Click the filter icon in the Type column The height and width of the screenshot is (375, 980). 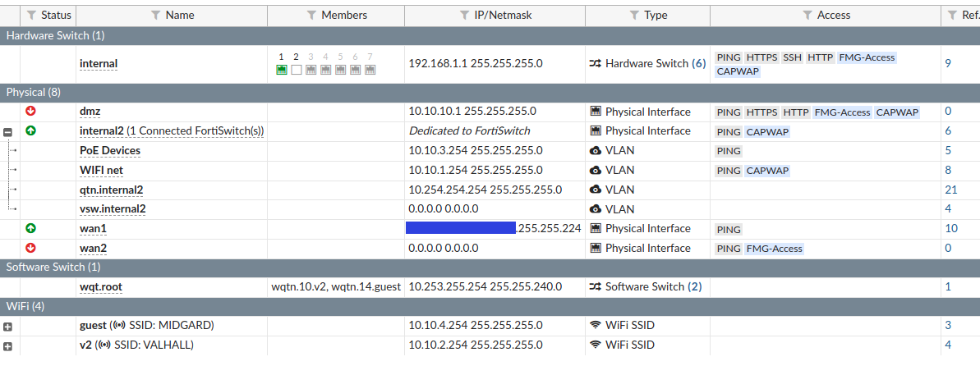[635, 15]
